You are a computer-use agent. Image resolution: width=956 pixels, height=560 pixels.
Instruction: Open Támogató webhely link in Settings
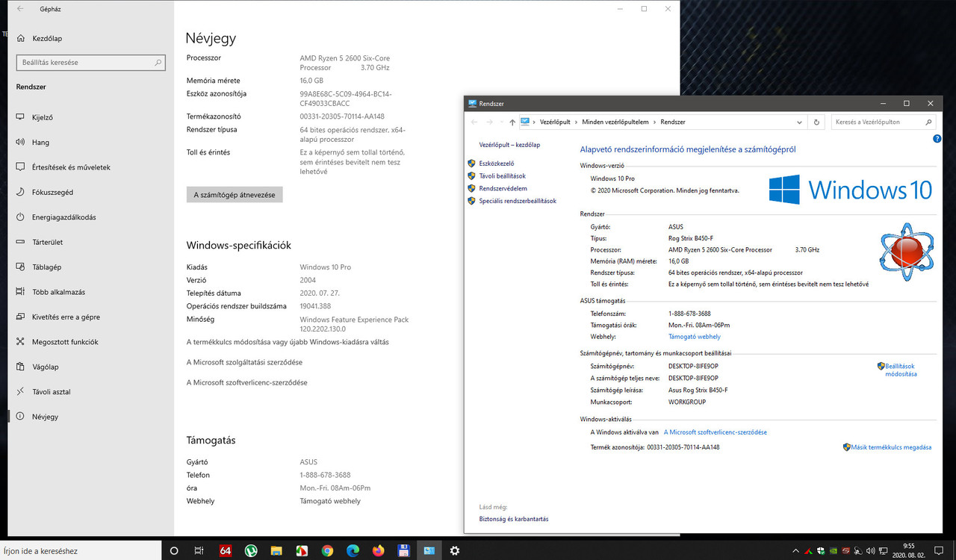coord(330,501)
